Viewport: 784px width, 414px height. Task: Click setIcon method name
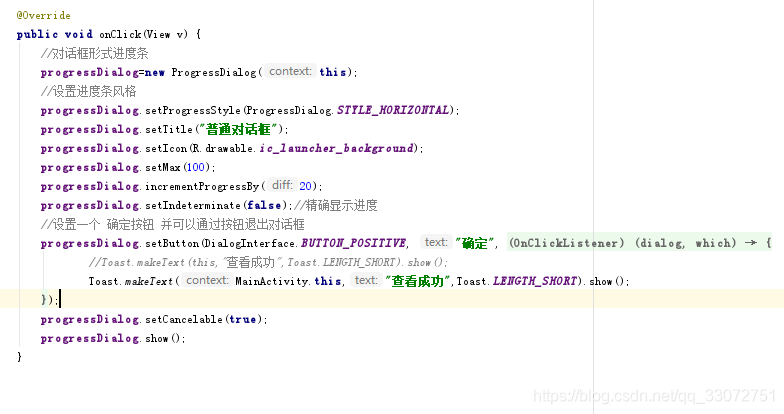[166, 148]
